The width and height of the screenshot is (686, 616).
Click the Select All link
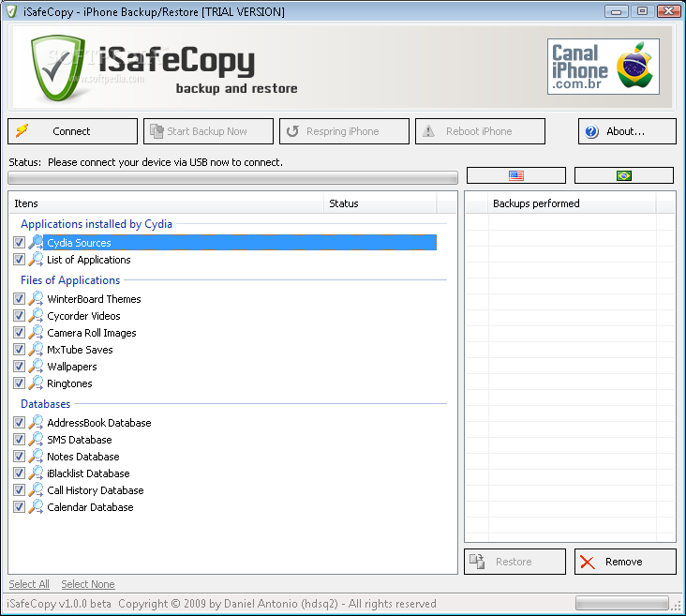click(x=29, y=584)
